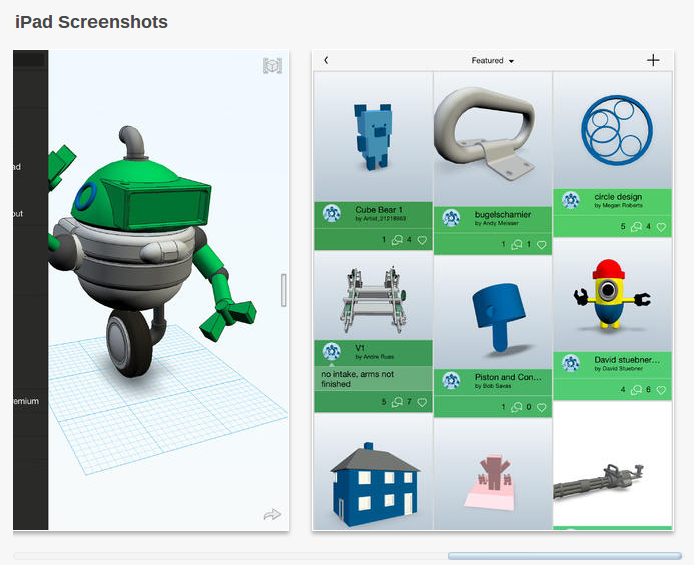The image size is (694, 565).
Task: Click the avatar on the Cube Bear 1 card
Action: pyautogui.click(x=332, y=214)
